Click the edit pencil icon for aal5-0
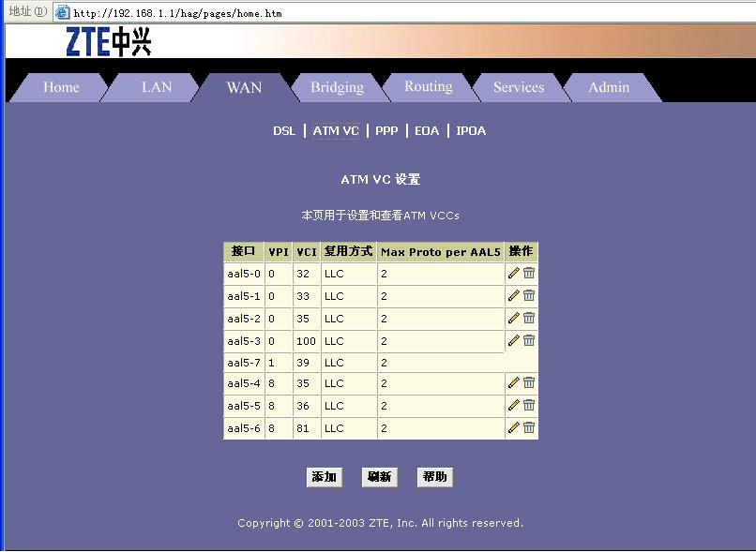Viewport: 756px width, 552px height. coord(513,273)
